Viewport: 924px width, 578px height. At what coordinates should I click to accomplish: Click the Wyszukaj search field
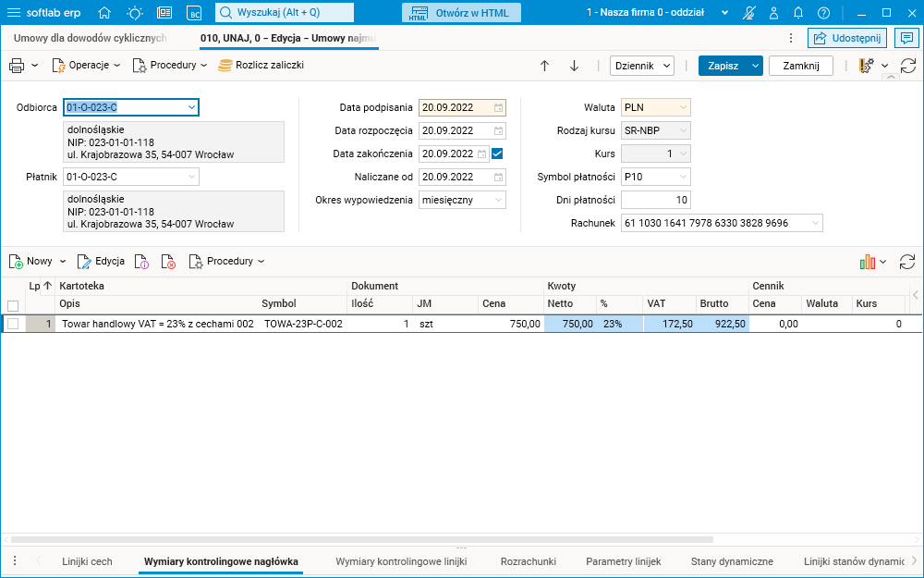click(x=285, y=12)
